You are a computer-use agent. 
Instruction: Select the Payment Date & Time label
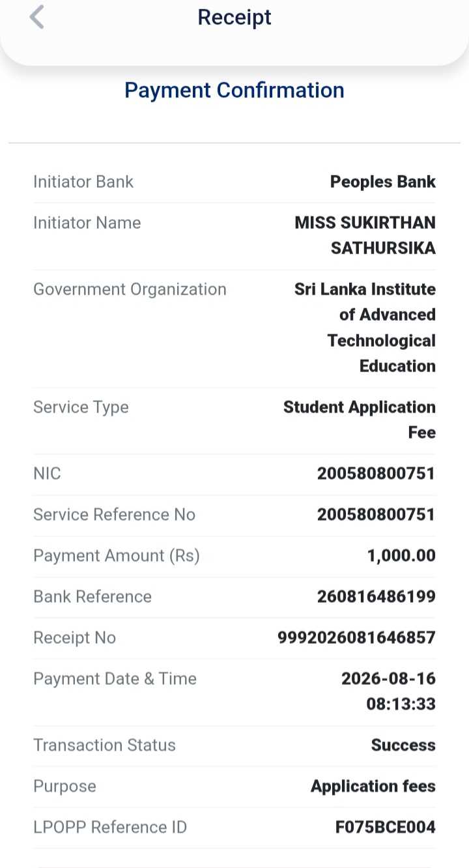pos(115,678)
